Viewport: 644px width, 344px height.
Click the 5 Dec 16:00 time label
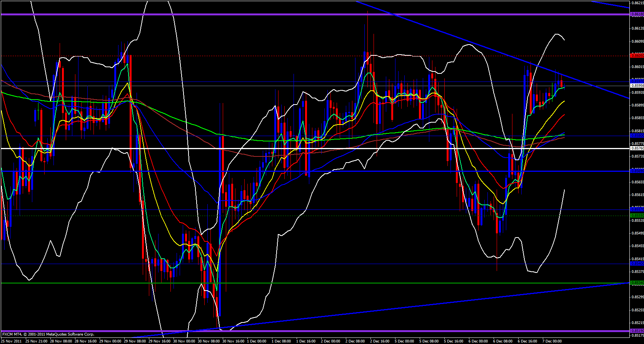point(454,341)
